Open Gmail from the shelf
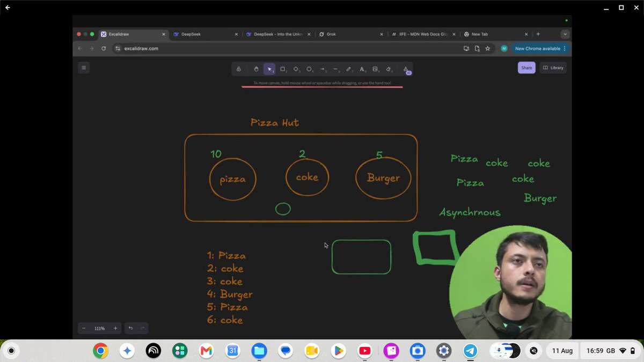The width and height of the screenshot is (644, 362). [206, 351]
